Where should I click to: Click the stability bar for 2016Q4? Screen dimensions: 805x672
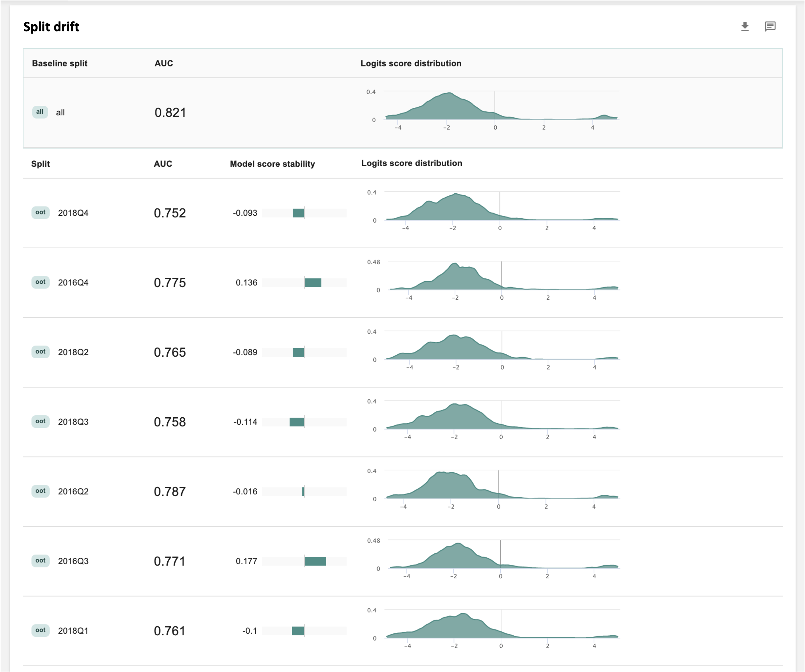click(304, 283)
